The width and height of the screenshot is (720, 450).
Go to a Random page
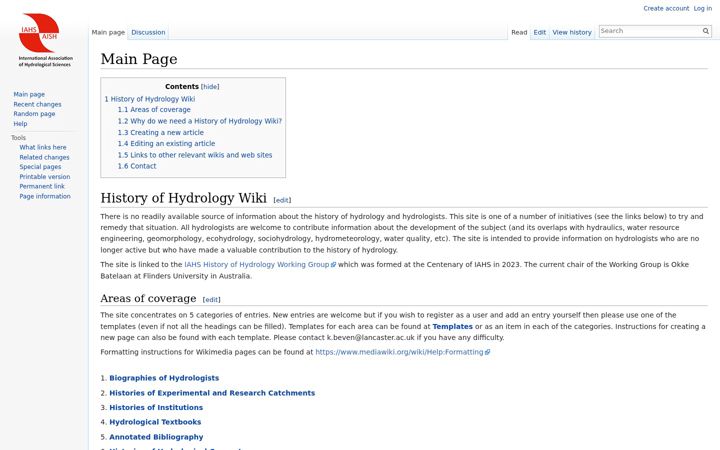coord(34,114)
